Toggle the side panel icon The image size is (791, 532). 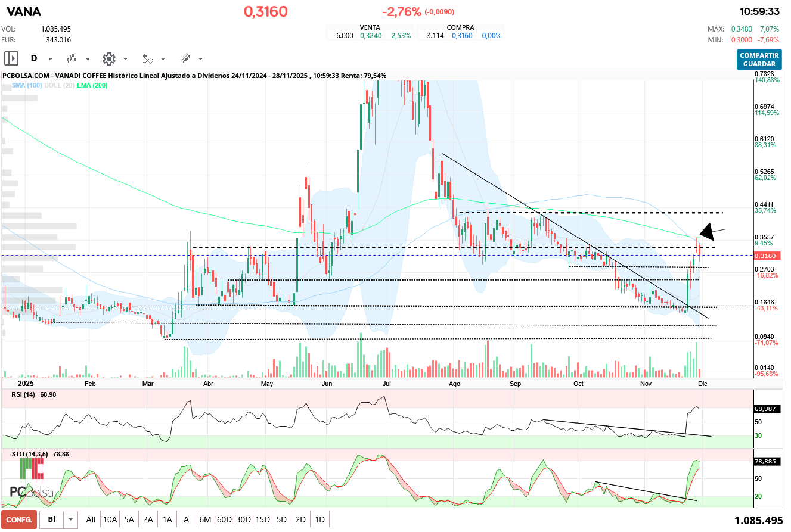[11, 58]
